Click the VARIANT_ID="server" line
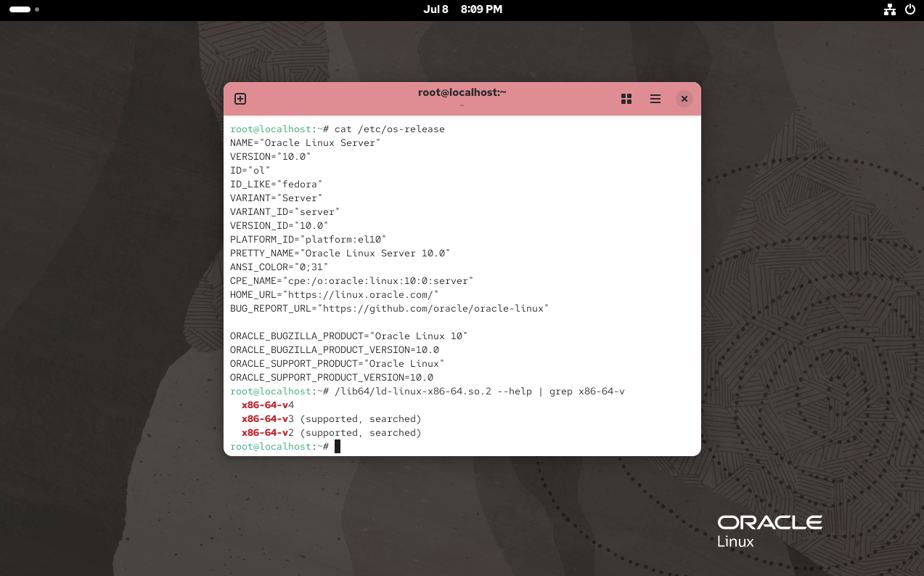 (x=285, y=212)
